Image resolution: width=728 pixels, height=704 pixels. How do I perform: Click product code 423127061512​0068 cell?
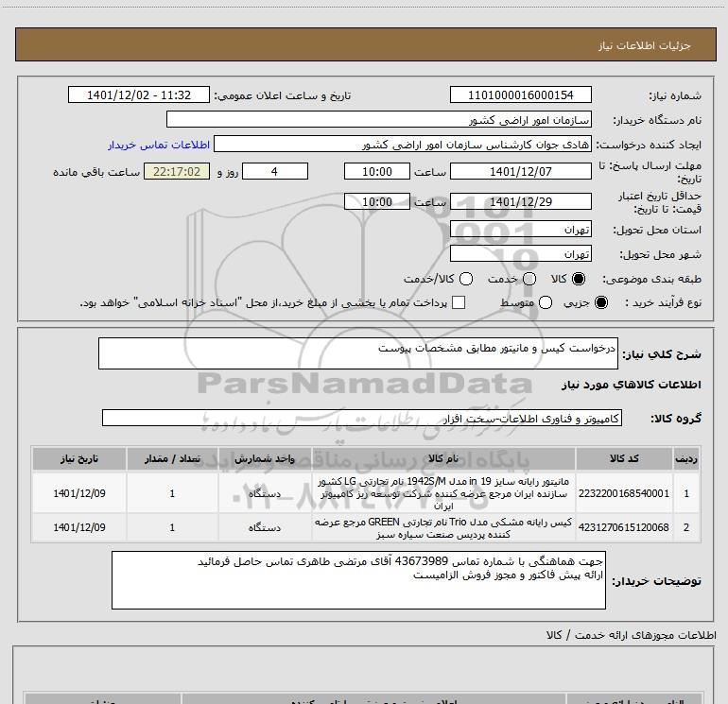[x=624, y=527]
